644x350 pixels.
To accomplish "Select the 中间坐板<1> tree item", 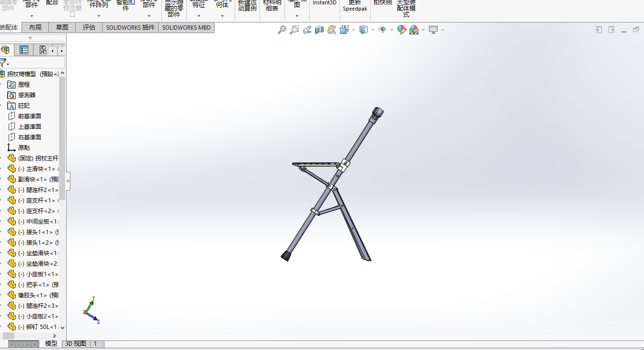I will click(x=38, y=221).
